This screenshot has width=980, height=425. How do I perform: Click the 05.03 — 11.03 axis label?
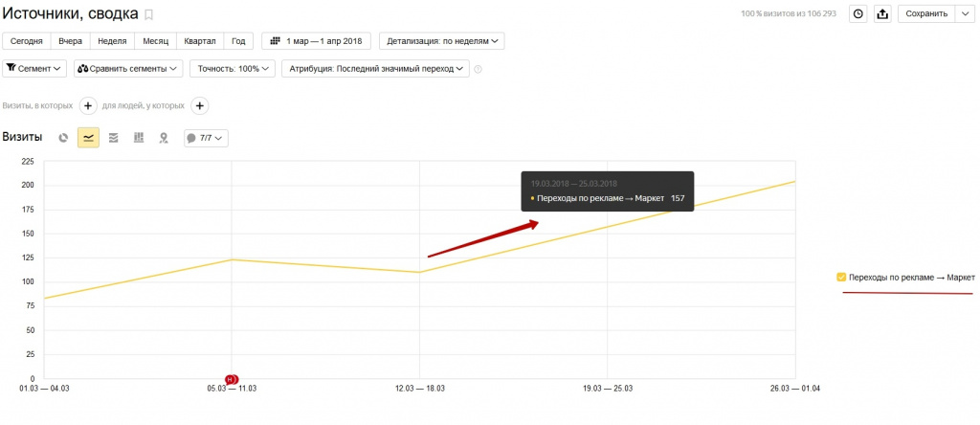232,388
